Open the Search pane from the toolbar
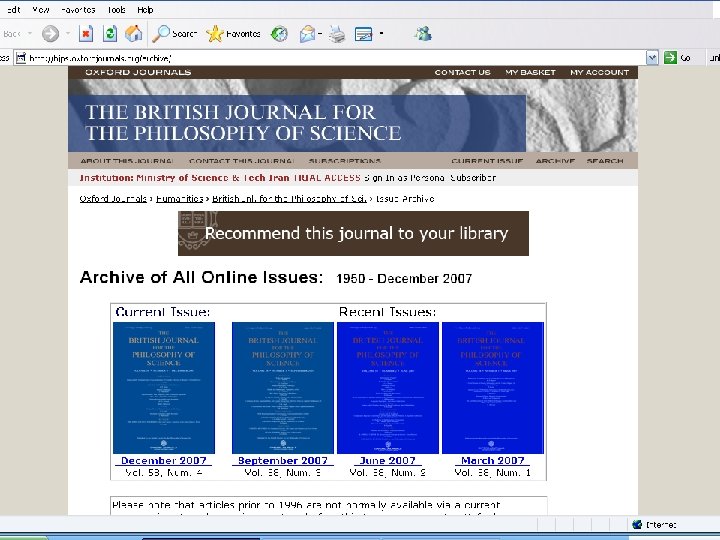 pyautogui.click(x=174, y=34)
